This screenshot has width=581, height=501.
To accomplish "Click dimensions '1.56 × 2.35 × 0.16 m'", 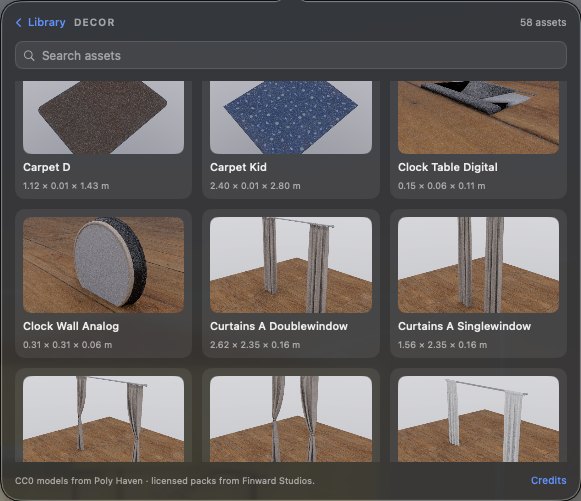I will [x=442, y=345].
